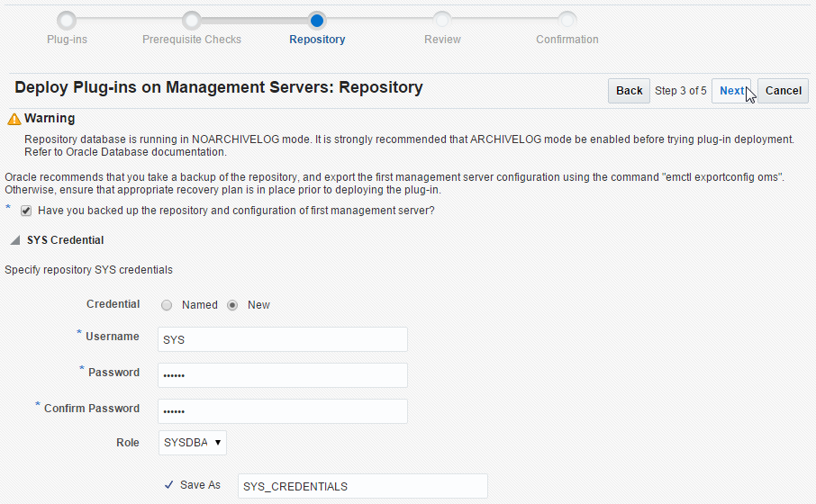This screenshot has width=816, height=504.
Task: Click the Review step circle
Action: tap(442, 21)
